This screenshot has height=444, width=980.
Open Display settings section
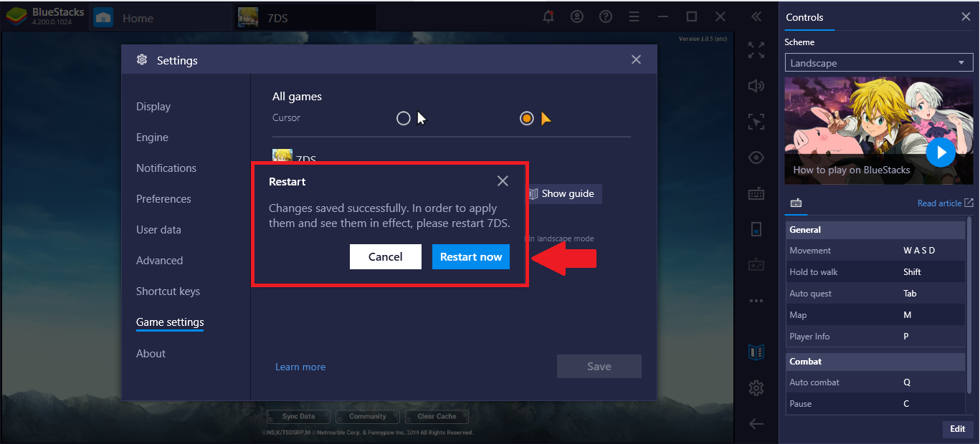pyautogui.click(x=153, y=107)
